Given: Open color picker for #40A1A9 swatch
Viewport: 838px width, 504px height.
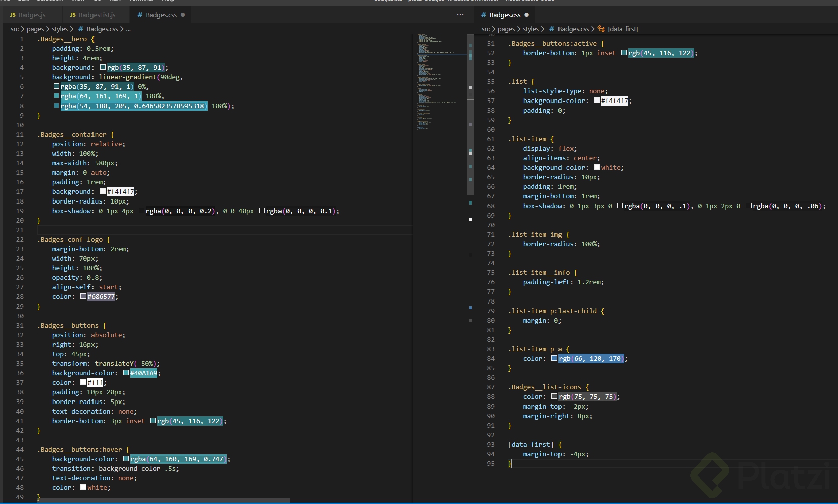Looking at the screenshot, I should click(126, 373).
